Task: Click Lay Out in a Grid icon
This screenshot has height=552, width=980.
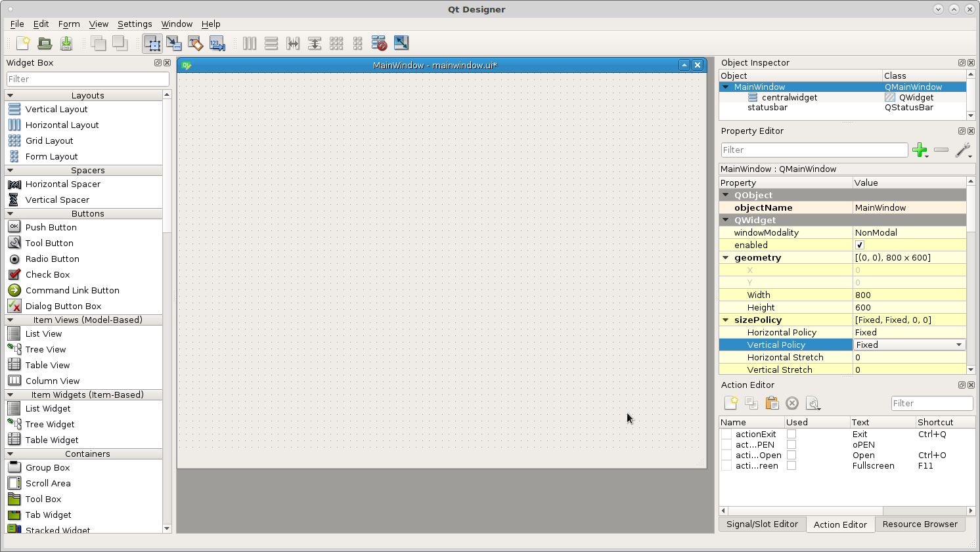Action: (x=336, y=43)
